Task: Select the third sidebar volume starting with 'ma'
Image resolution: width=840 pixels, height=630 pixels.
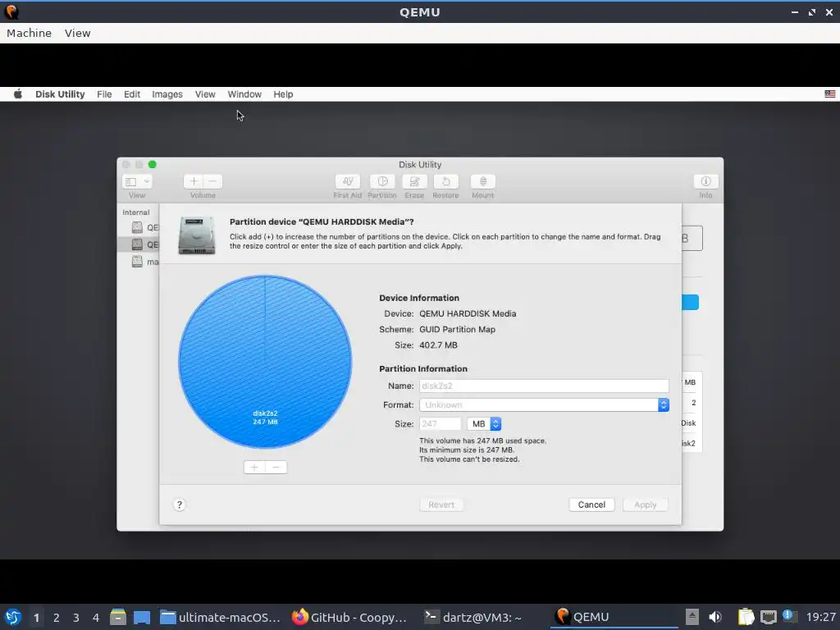Action: pos(138,262)
